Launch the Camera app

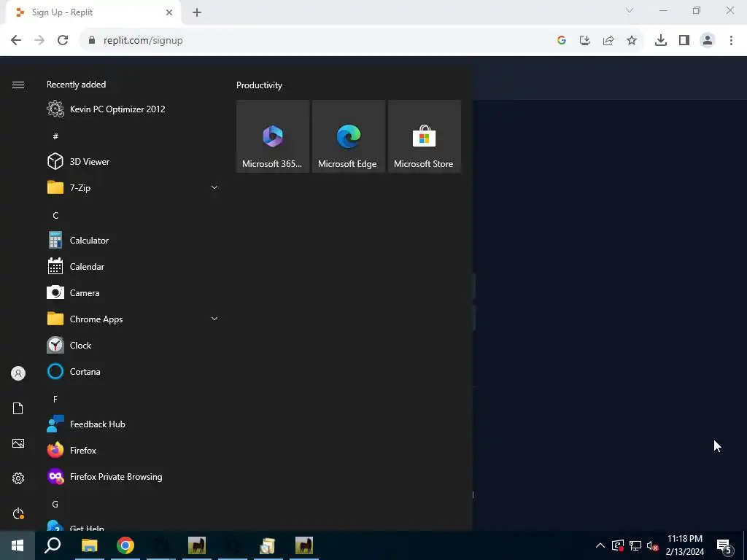coord(131,293)
